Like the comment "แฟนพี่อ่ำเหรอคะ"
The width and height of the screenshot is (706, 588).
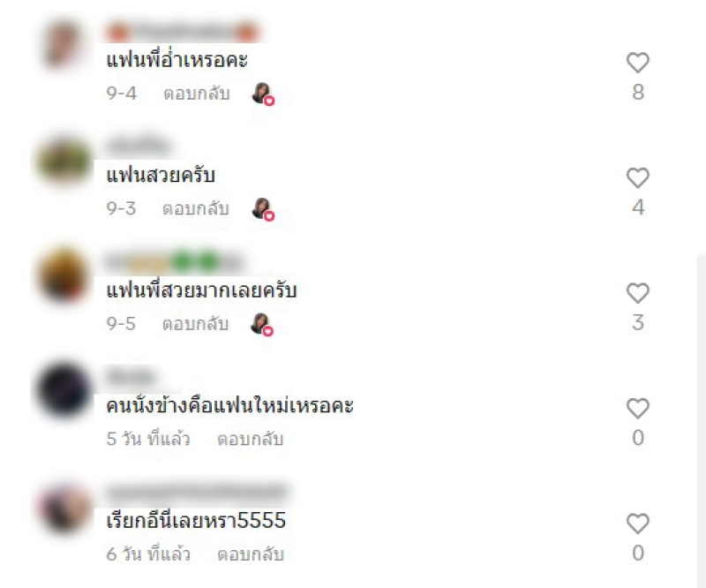tap(637, 63)
